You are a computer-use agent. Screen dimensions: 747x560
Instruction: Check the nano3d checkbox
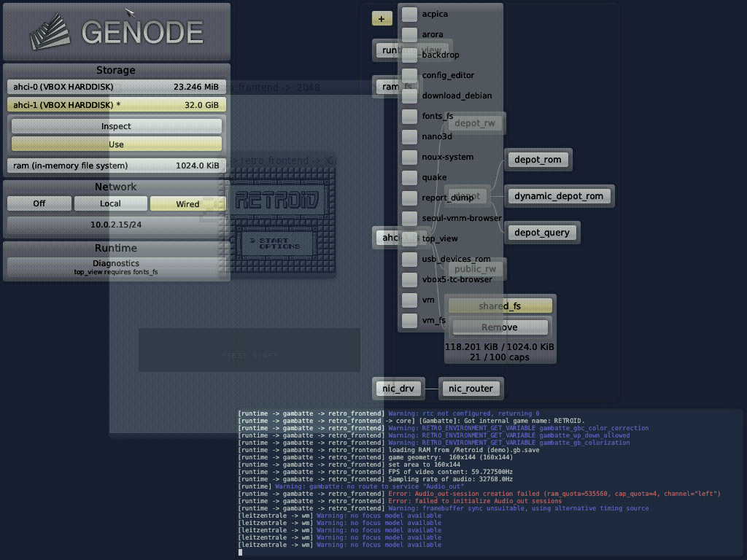point(409,136)
